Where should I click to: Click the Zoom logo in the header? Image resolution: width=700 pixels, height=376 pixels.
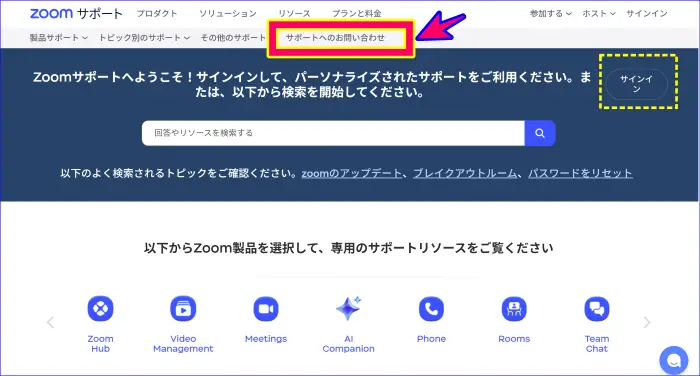51,13
